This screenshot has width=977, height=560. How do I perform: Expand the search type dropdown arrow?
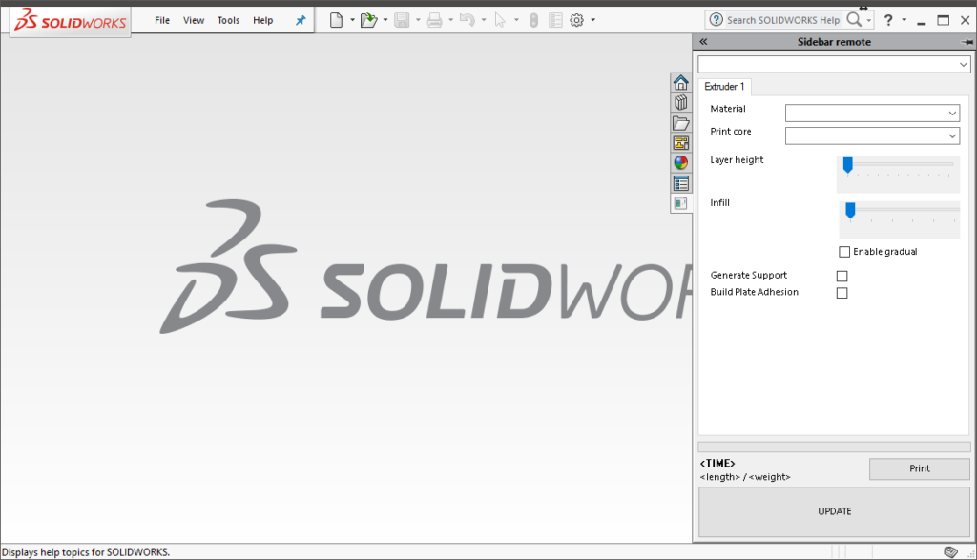pos(868,21)
